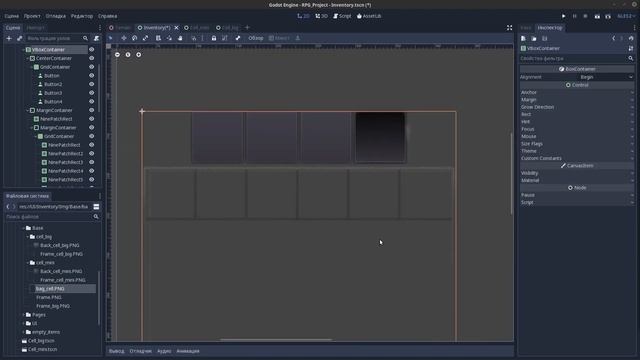Select the Scale mode tool

pyautogui.click(x=146, y=38)
